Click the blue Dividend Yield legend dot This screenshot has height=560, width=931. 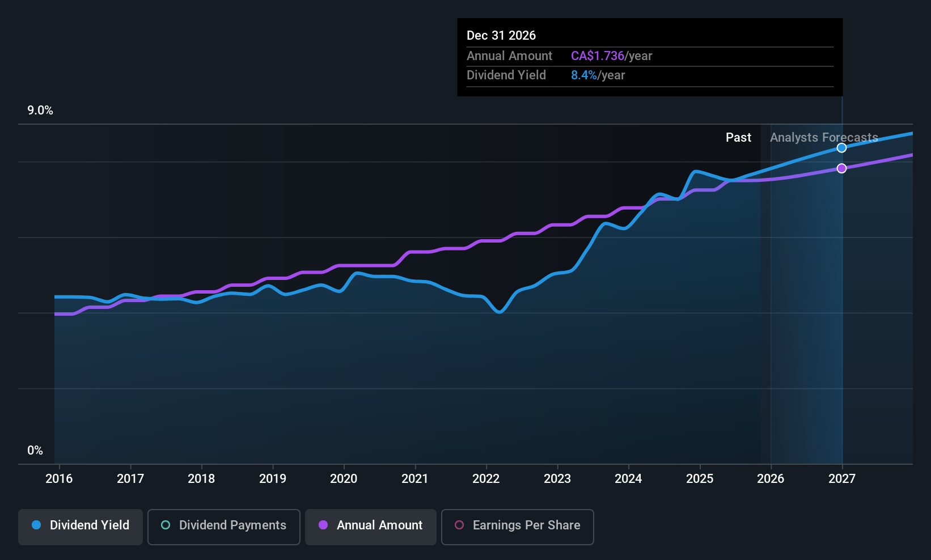[x=36, y=525]
